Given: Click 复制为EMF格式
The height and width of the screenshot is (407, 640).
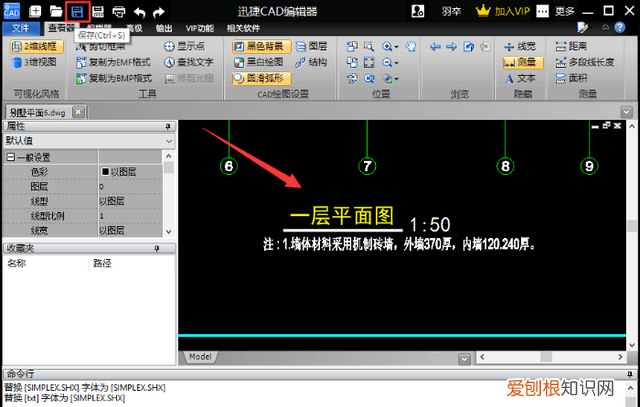Looking at the screenshot, I should coord(113,62).
